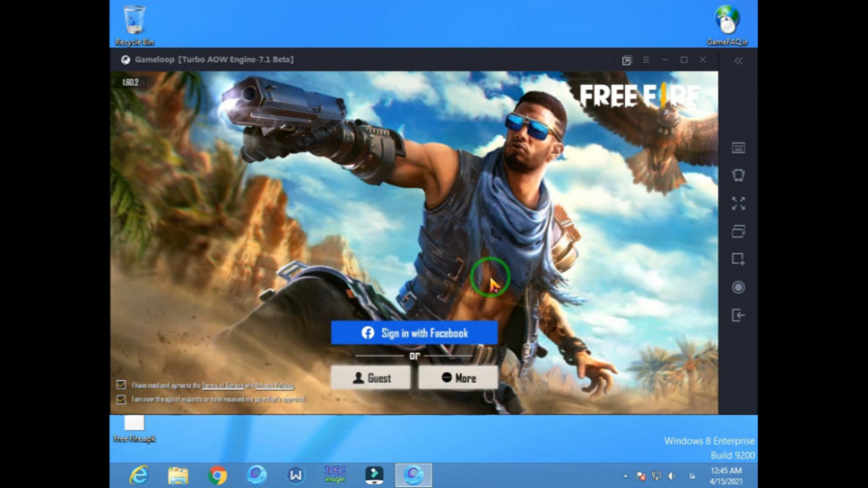Open Google Chrome from the taskbar

(x=218, y=475)
